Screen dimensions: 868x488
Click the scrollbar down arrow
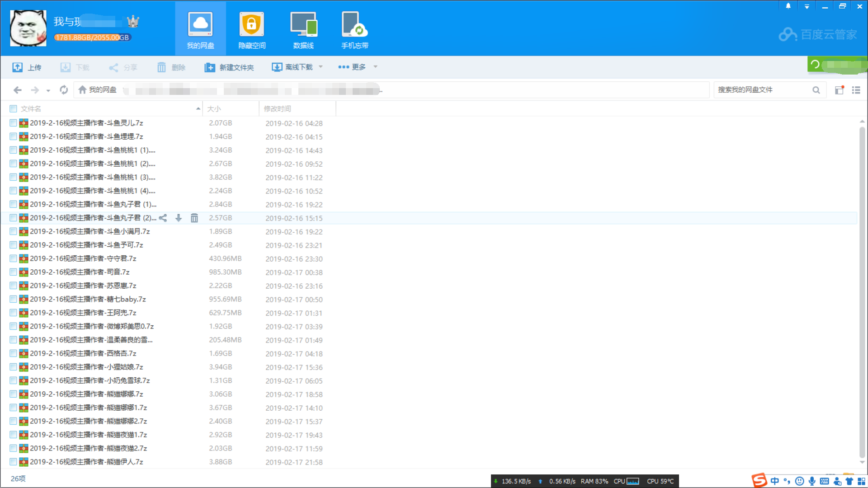tap(862, 462)
